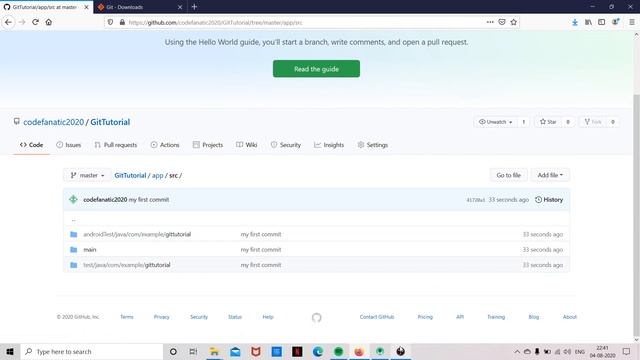640x360 pixels.
Task: Click the Read the guide button
Action: pos(316,69)
